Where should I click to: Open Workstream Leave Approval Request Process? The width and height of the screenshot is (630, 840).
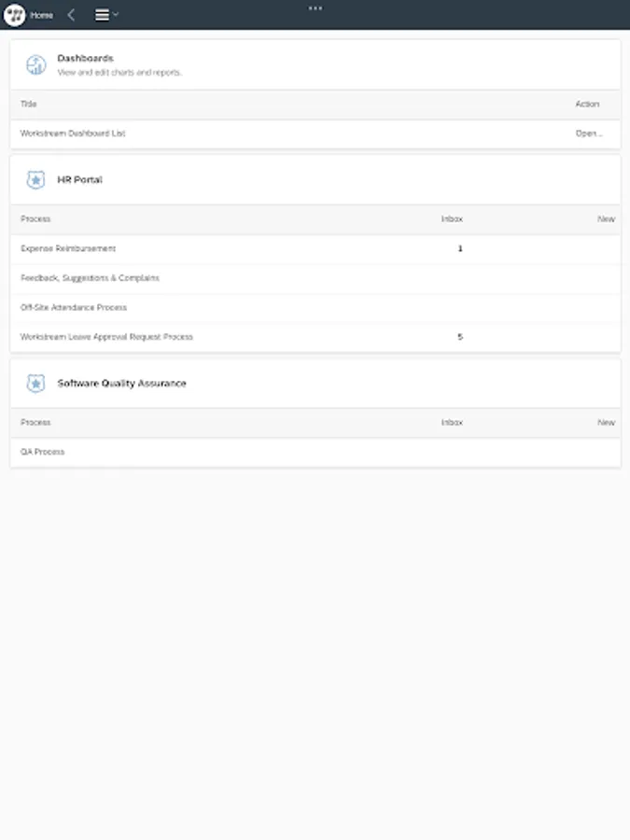[x=106, y=337]
